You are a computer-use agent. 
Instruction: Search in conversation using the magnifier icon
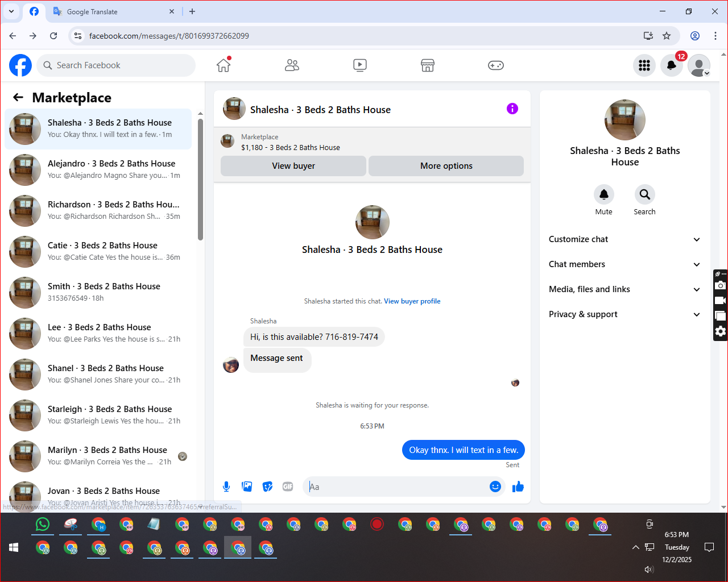[645, 194]
